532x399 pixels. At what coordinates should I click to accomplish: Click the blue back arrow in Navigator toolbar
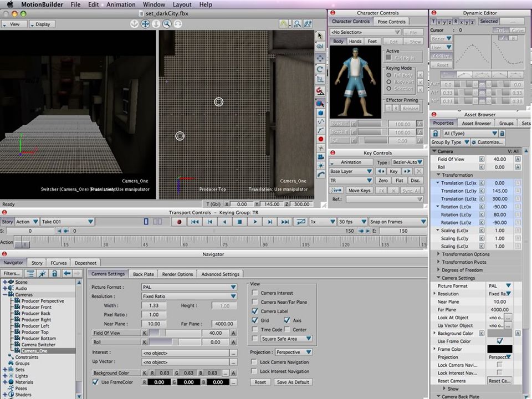67,273
